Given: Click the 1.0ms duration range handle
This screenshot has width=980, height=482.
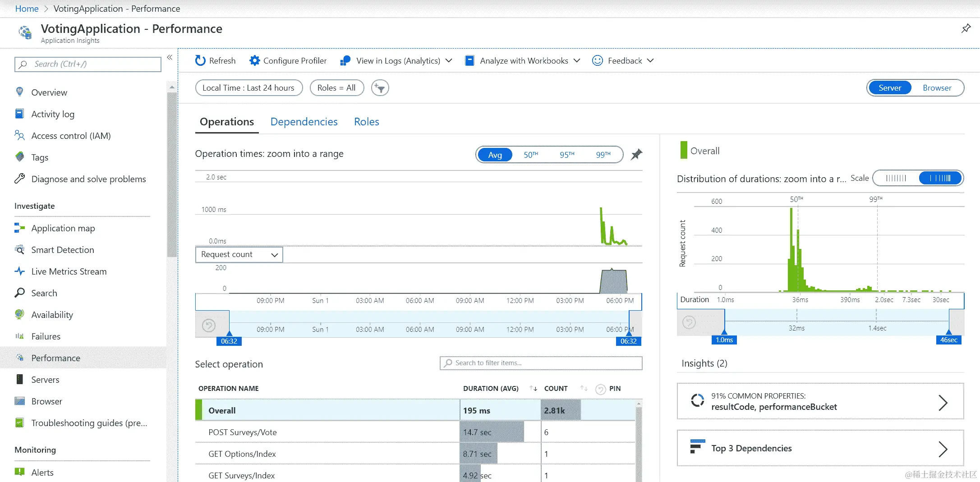Looking at the screenshot, I should 724,340.
